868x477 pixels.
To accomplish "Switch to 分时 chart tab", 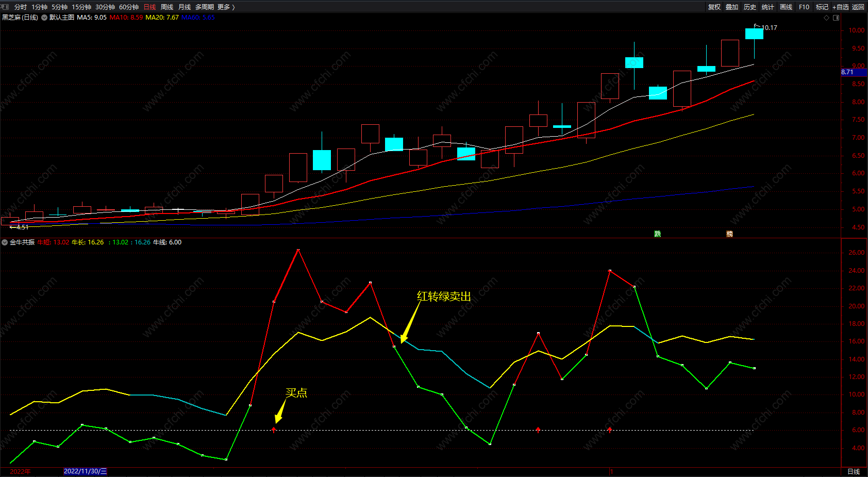I will point(21,7).
